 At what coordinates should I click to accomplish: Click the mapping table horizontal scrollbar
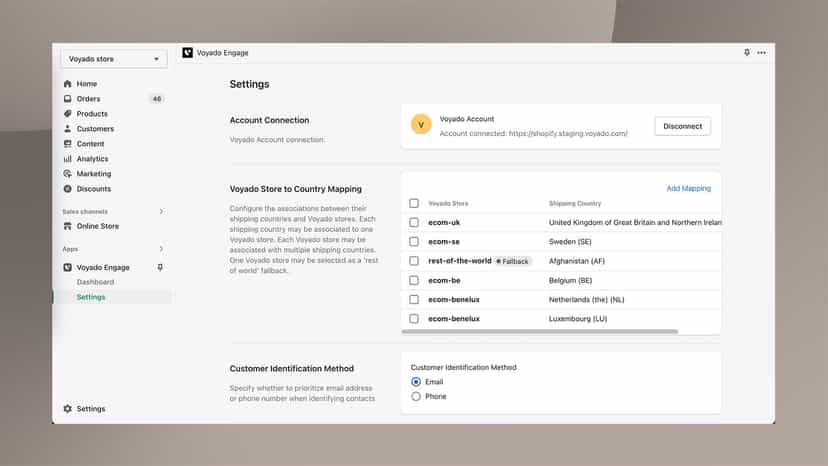(540, 332)
